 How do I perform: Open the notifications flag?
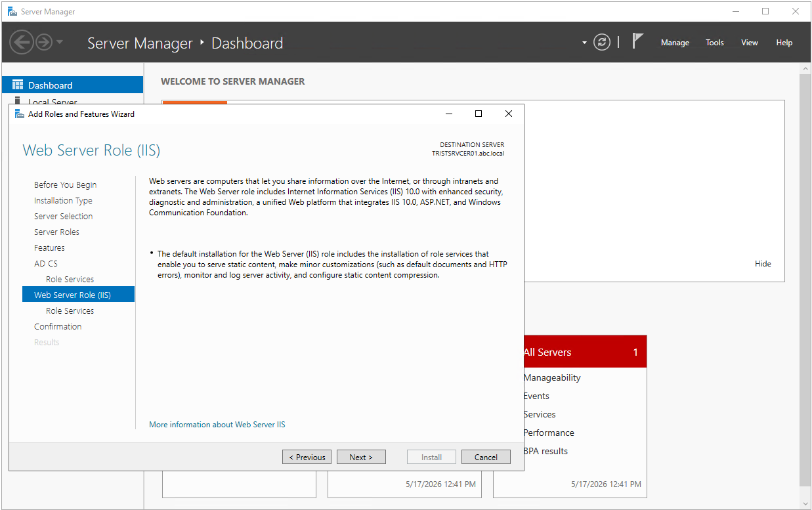click(637, 41)
